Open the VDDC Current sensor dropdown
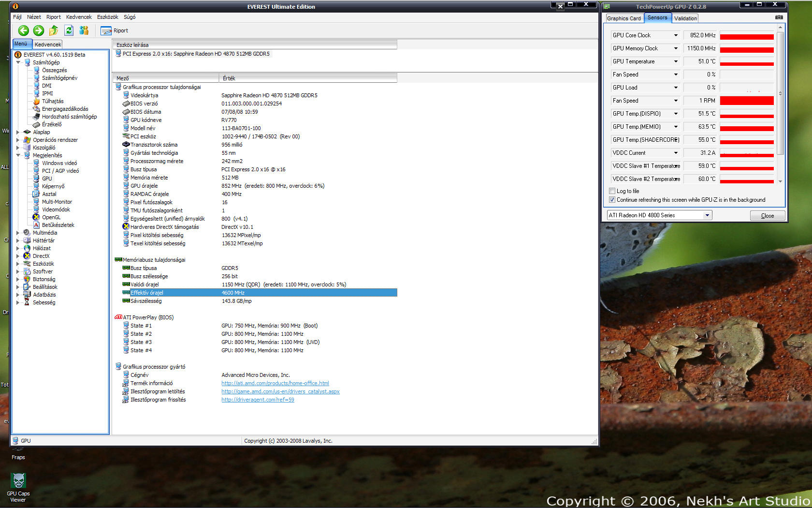This screenshot has width=812, height=508. point(676,153)
